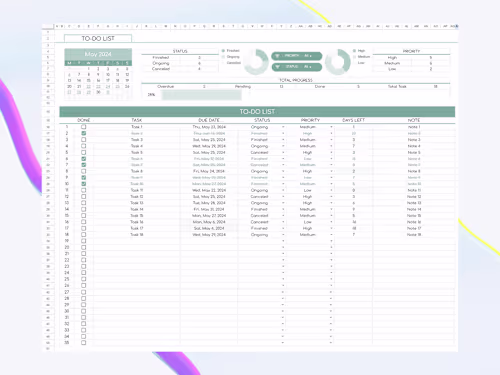Image resolution: width=500 pixels, height=375 pixels.
Task: Select the May 2024 calendar header
Action: pos(98,54)
